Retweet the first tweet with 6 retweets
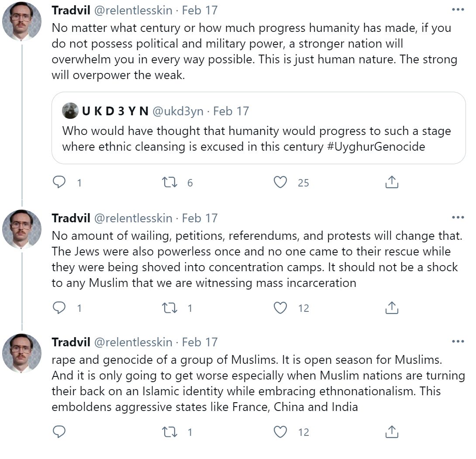The width and height of the screenshot is (476, 459). click(169, 182)
